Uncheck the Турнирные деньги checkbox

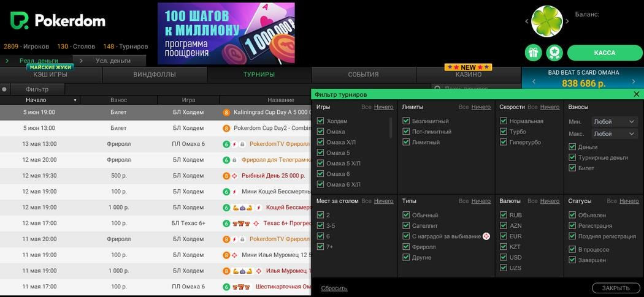click(572, 157)
